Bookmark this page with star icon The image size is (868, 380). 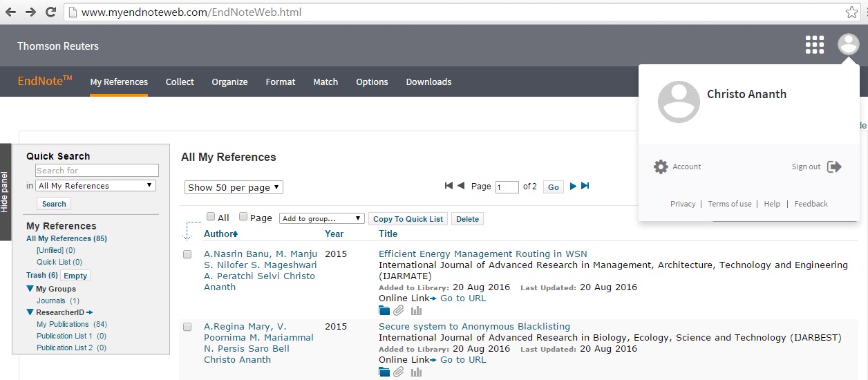pos(852,12)
